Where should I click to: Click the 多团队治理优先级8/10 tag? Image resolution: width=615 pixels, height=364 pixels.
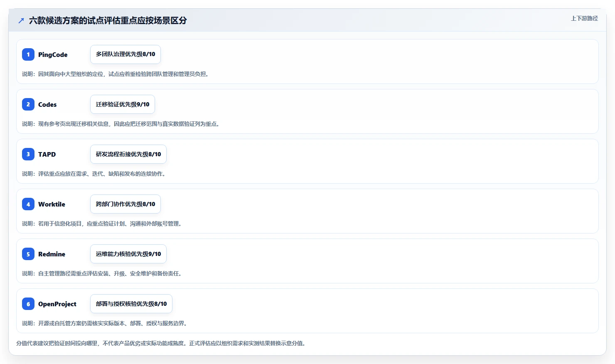(125, 54)
